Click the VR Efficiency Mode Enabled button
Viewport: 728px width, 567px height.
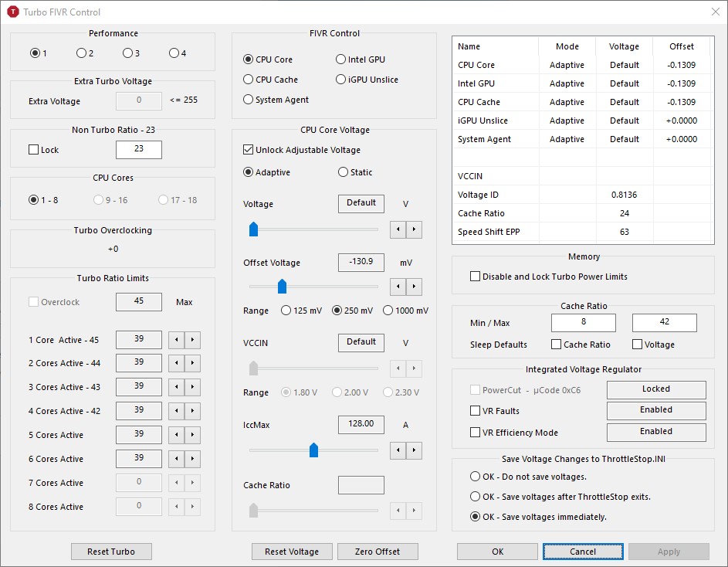point(656,432)
